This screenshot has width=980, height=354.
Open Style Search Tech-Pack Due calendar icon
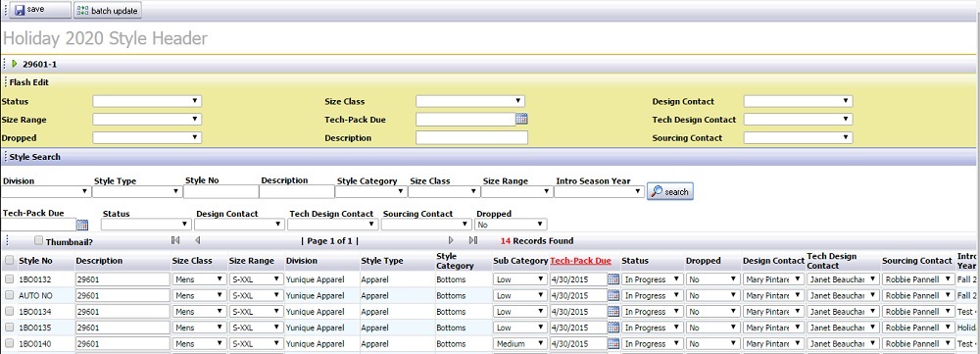click(82, 225)
